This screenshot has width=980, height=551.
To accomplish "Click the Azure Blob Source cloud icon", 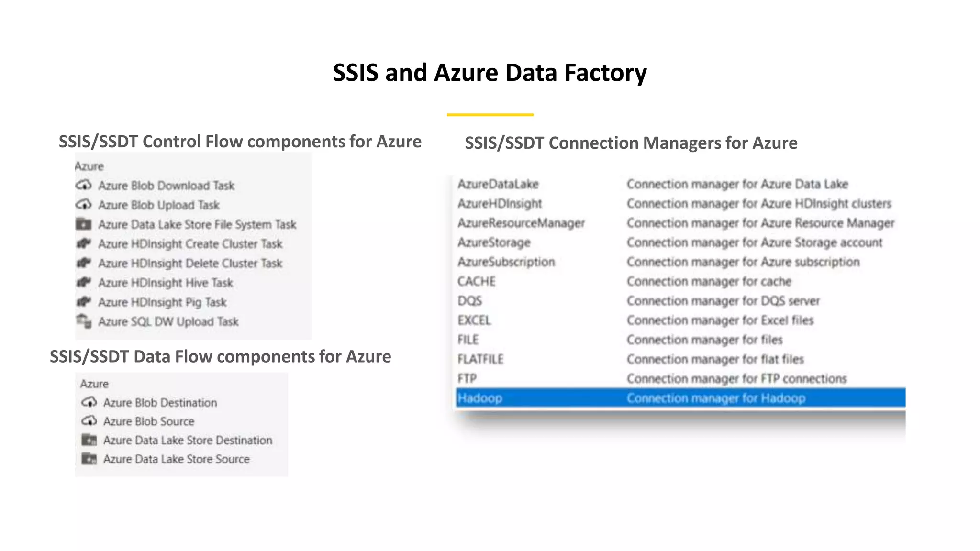I will (89, 421).
